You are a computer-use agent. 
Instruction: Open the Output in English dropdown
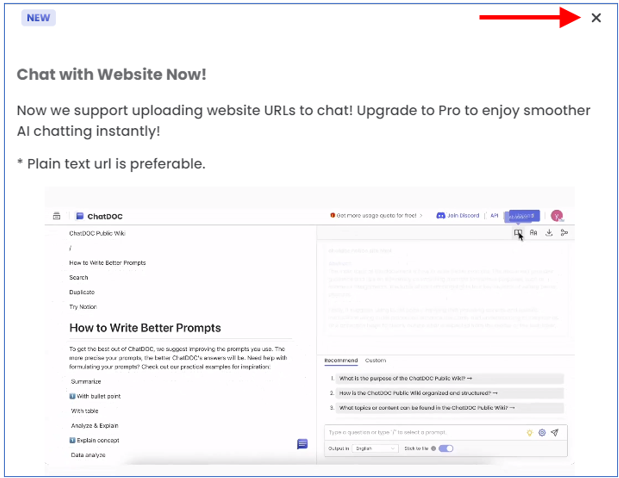click(375, 449)
